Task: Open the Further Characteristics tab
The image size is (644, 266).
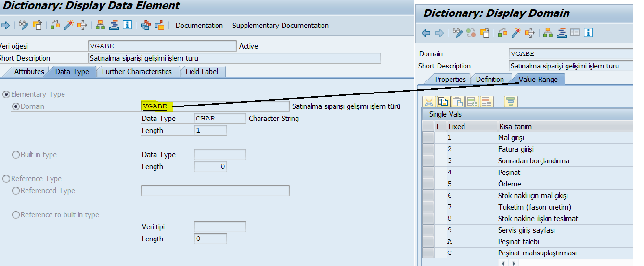Action: point(137,71)
